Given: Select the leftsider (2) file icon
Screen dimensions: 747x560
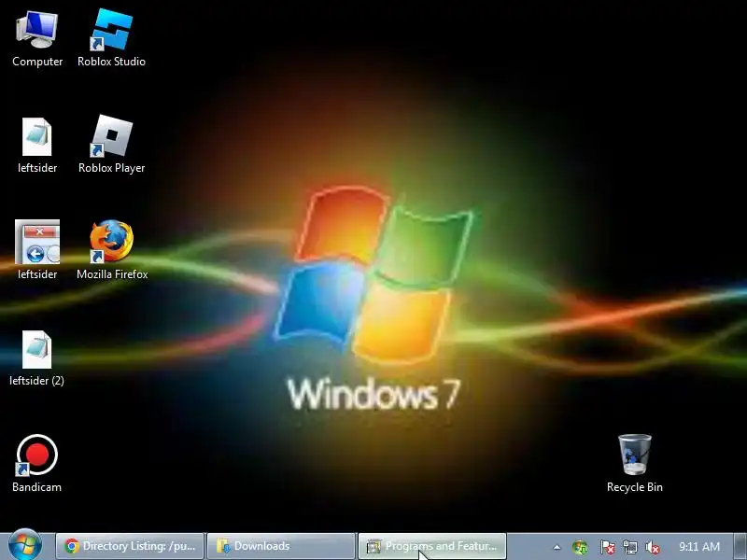Looking at the screenshot, I should coord(36,358).
